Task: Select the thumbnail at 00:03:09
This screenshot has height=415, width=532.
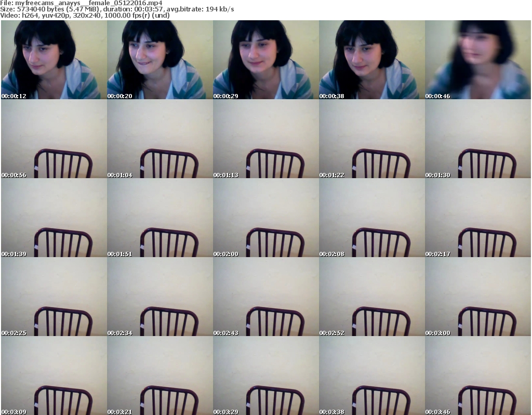Action: tap(54, 376)
